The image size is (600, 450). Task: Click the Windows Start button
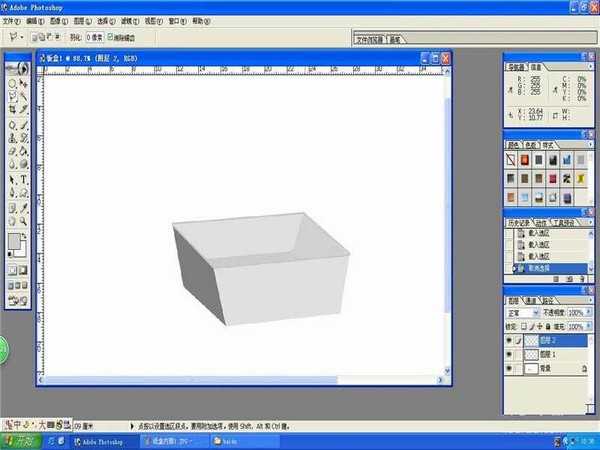(18, 439)
